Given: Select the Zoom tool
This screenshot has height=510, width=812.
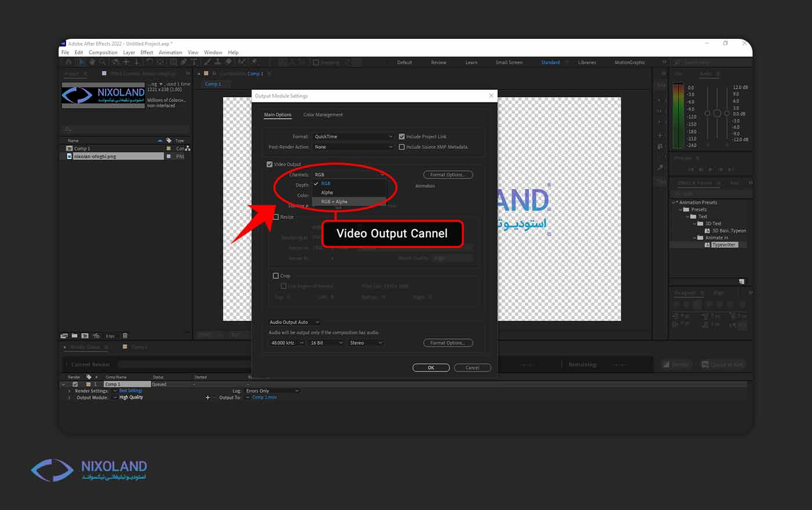Looking at the screenshot, I should coord(103,62).
